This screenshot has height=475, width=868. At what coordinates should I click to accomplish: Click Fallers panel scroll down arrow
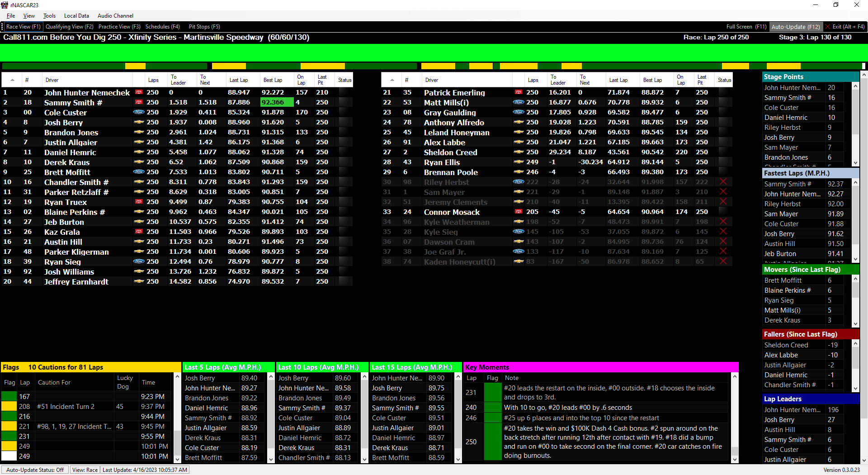click(x=855, y=389)
